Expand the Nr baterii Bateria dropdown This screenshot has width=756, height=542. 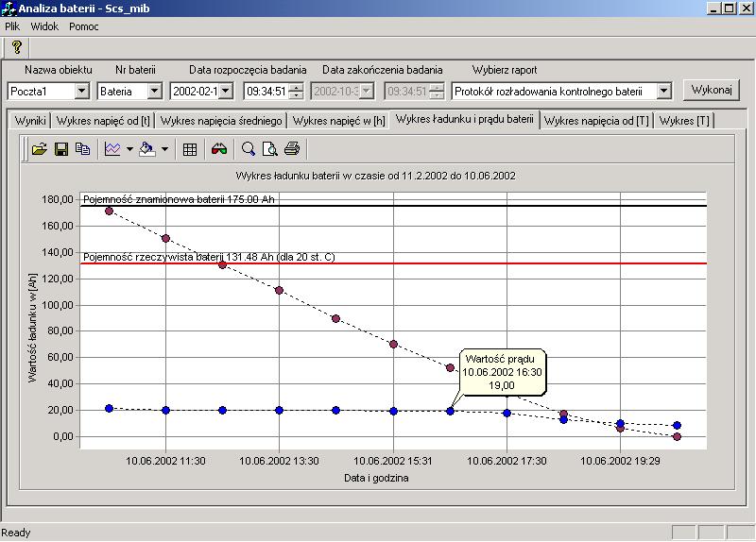[154, 91]
